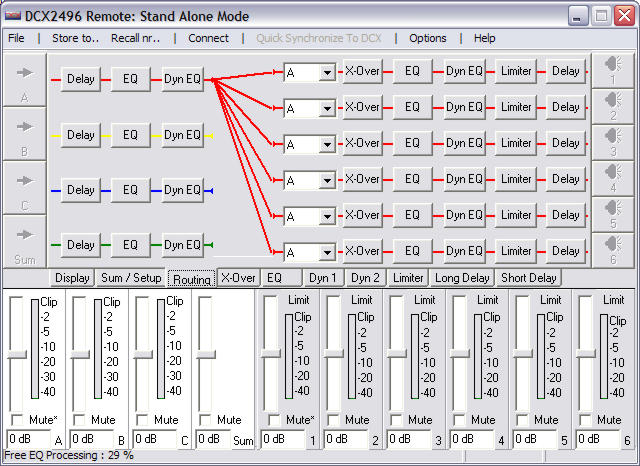Click the Connect menu item
The image size is (640, 466).
pos(208,38)
